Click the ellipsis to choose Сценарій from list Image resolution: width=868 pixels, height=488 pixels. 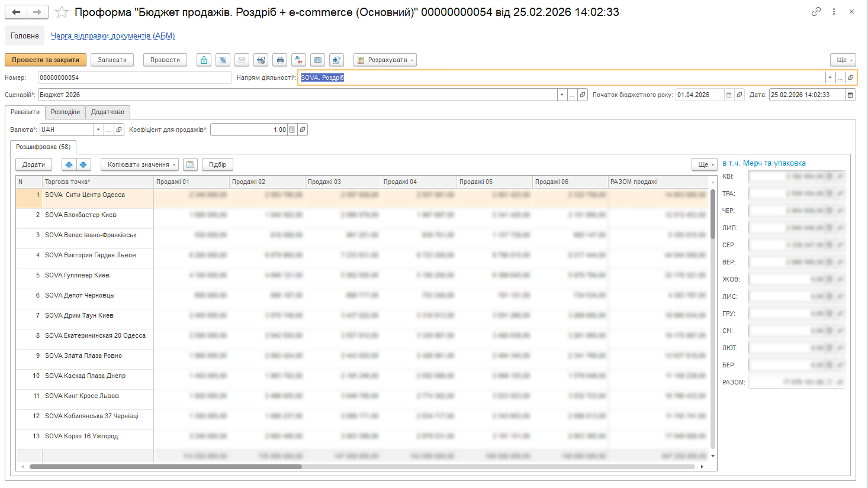pos(572,95)
